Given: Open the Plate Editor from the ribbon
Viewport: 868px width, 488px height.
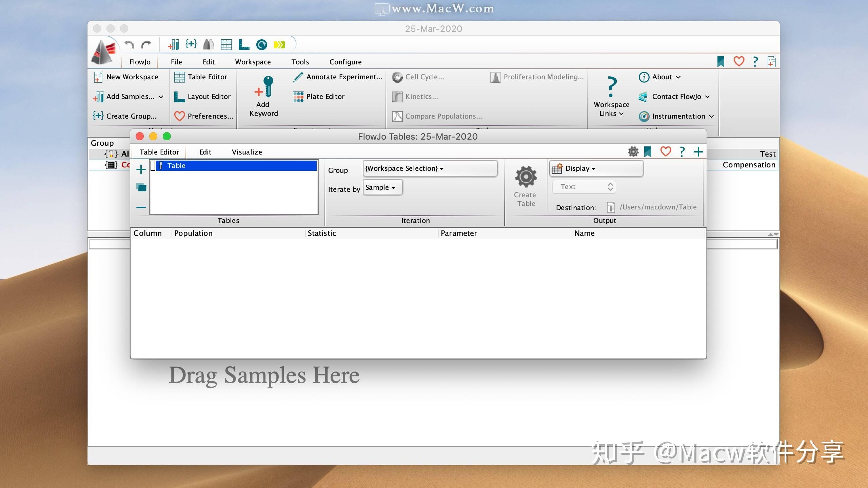Looking at the screenshot, I should [x=324, y=97].
